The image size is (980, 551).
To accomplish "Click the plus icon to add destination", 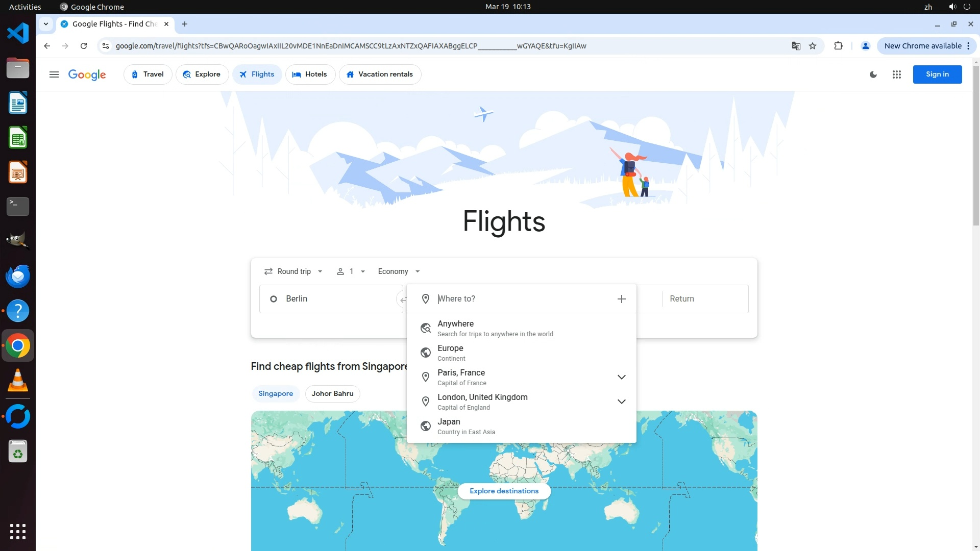I will point(621,299).
